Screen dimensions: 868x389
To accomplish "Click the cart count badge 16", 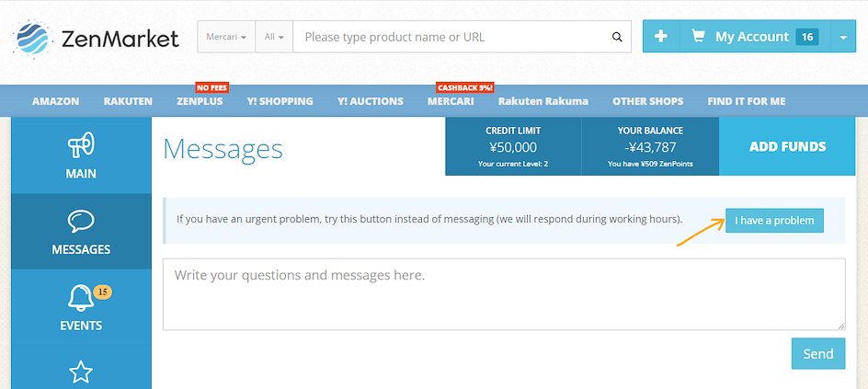I will point(807,37).
